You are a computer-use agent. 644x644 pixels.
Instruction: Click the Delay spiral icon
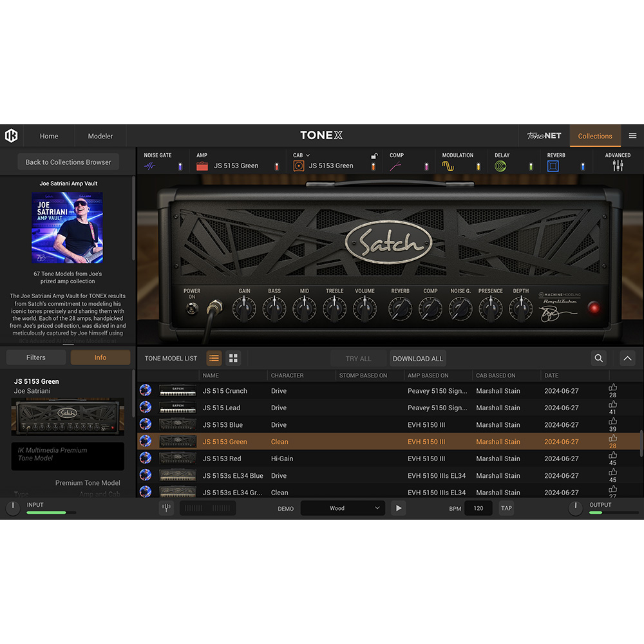pos(500,166)
